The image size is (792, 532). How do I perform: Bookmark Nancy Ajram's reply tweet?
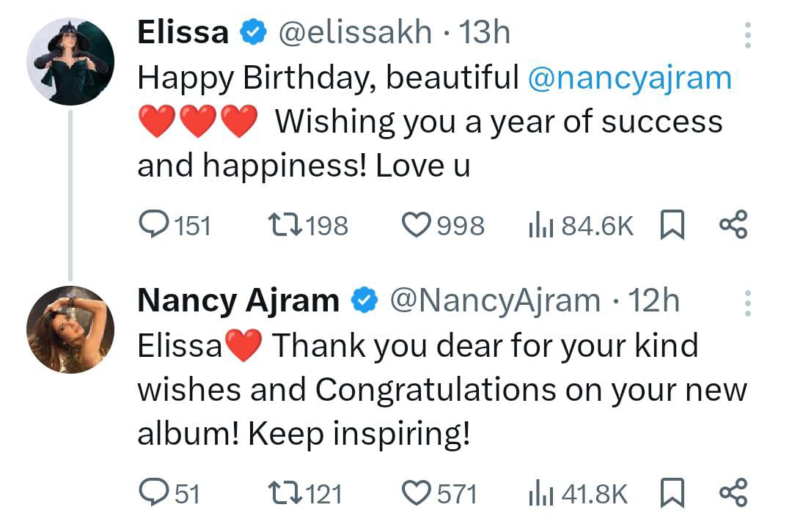[672, 493]
